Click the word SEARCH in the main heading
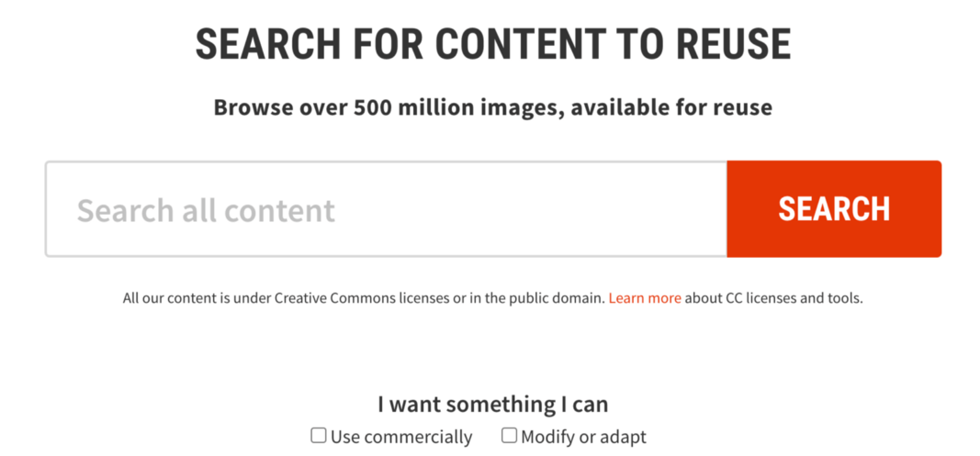Image resolution: width=980 pixels, height=456 pixels. tap(269, 44)
